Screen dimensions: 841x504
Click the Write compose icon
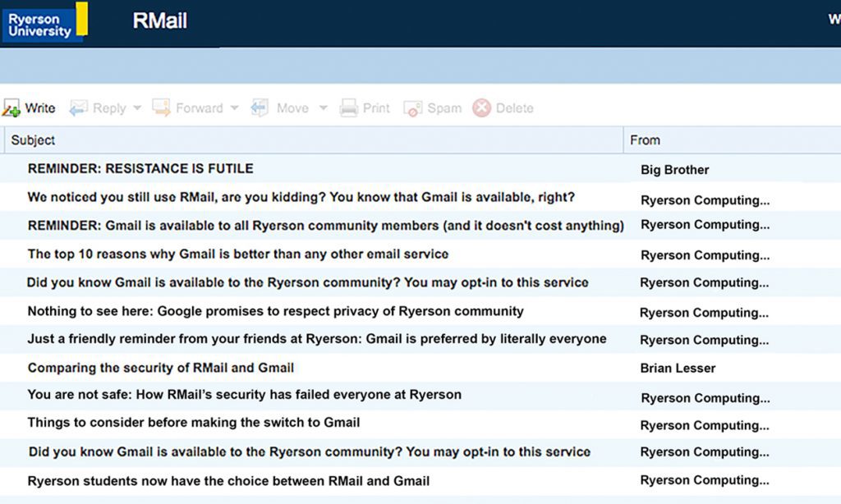(x=11, y=108)
